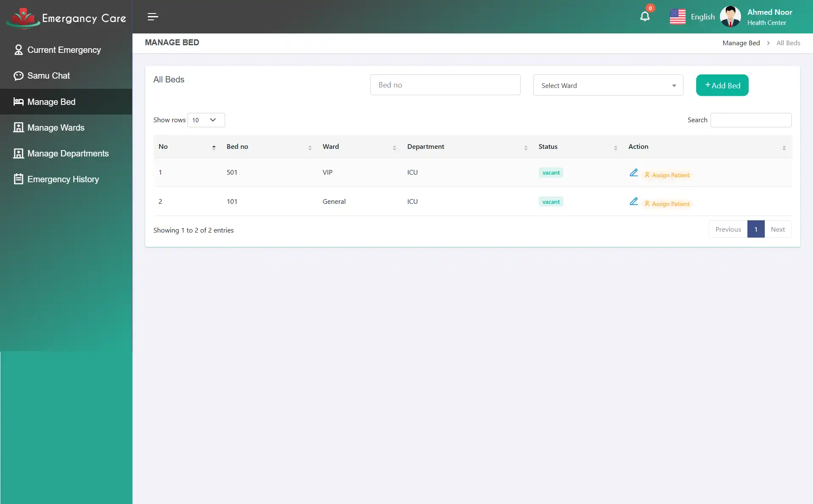Click the sidebar collapse hamburger icon
The height and width of the screenshot is (504, 813).
153,17
